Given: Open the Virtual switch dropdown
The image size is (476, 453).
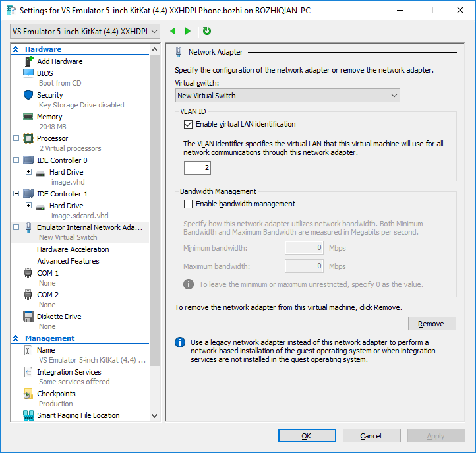Looking at the screenshot, I should coord(287,96).
